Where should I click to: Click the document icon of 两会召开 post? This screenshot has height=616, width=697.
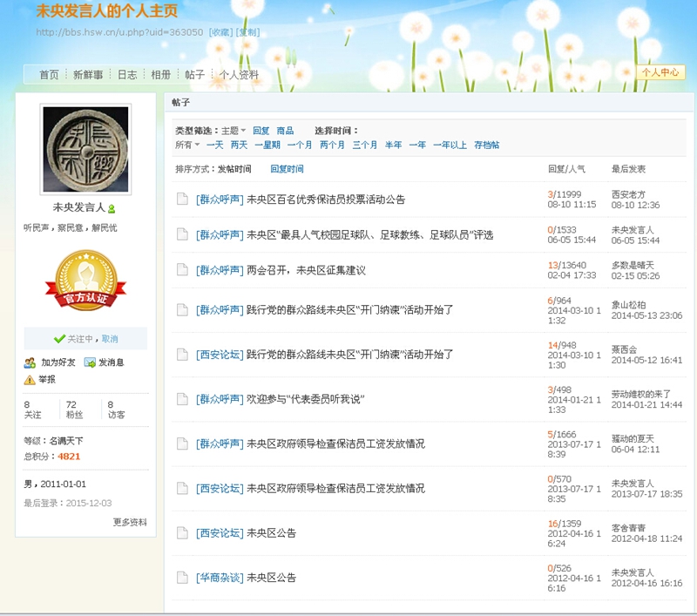tap(183, 270)
